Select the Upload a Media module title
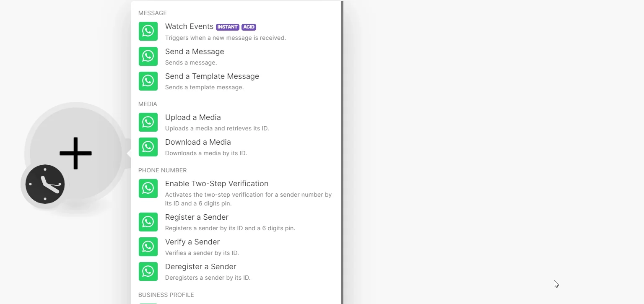The width and height of the screenshot is (644, 304). [193, 117]
